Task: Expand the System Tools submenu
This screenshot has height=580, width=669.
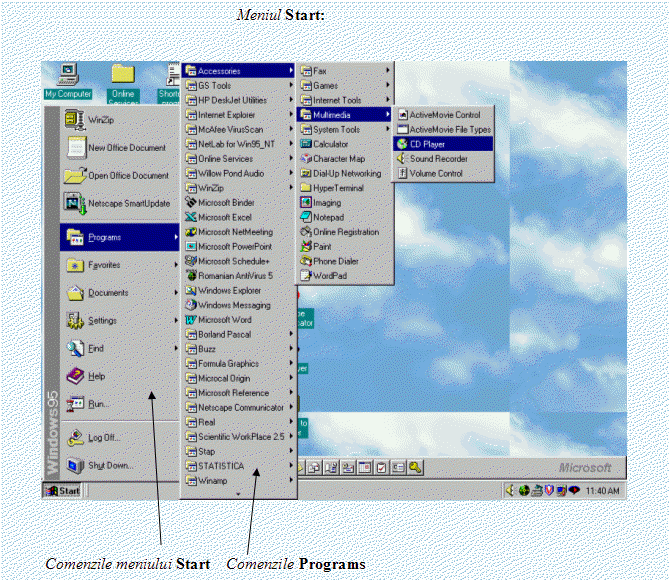Action: click(345, 129)
